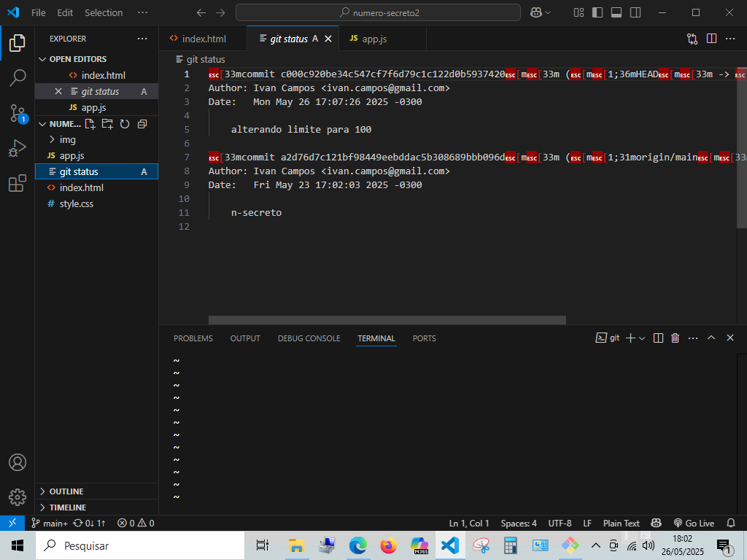Click the numero-secreto2 command center search box
Image resolution: width=747 pixels, height=560 pixels.
378,13
